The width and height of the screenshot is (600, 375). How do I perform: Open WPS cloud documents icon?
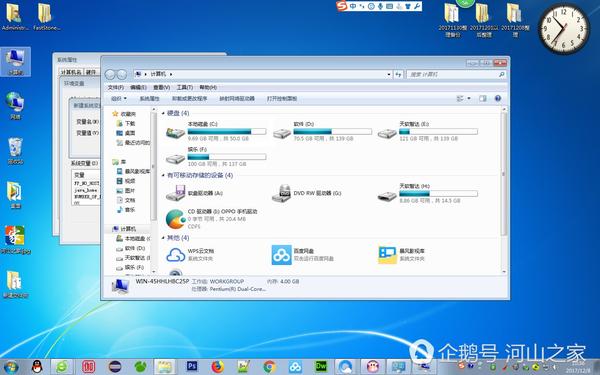pos(176,255)
